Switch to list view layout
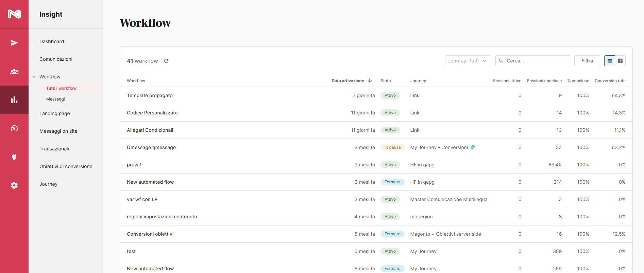Image resolution: width=644 pixels, height=273 pixels. (610, 61)
